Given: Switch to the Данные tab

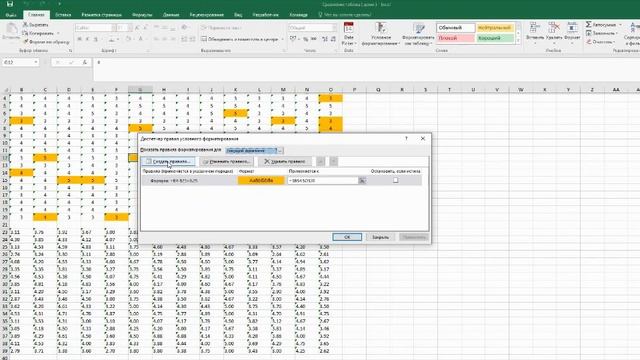Looking at the screenshot, I should pos(171,15).
